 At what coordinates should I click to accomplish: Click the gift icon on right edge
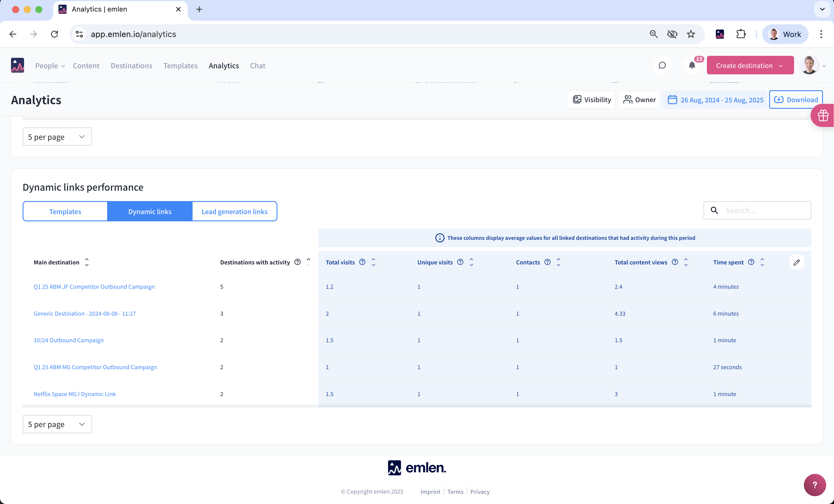(823, 116)
